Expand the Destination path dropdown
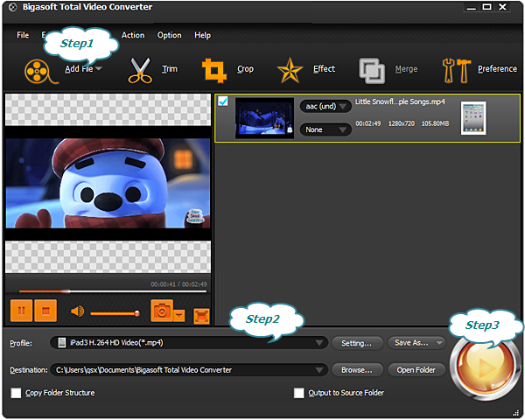 pos(319,370)
